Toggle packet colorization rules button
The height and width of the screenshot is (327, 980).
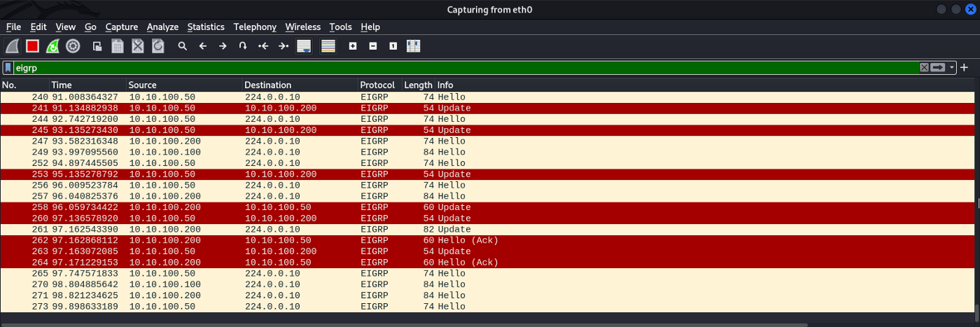[328, 46]
